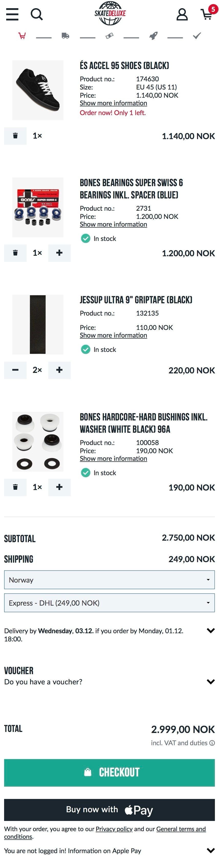The image size is (219, 868).
Task: Delete the Bones bearings from cart
Action: click(15, 253)
